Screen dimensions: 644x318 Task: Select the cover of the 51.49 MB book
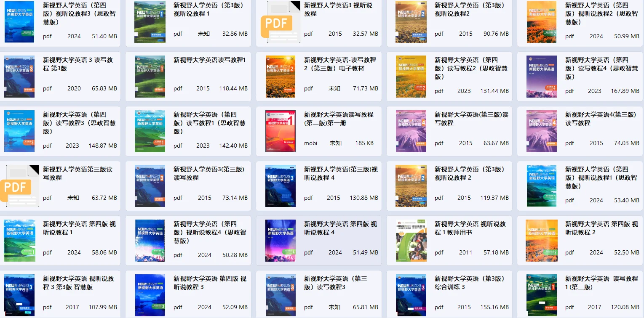coord(281,241)
